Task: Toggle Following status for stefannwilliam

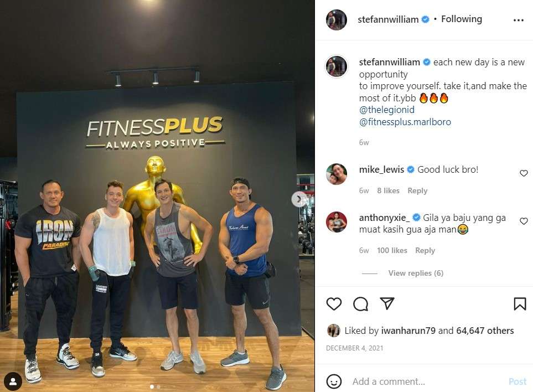Action: 461,19
